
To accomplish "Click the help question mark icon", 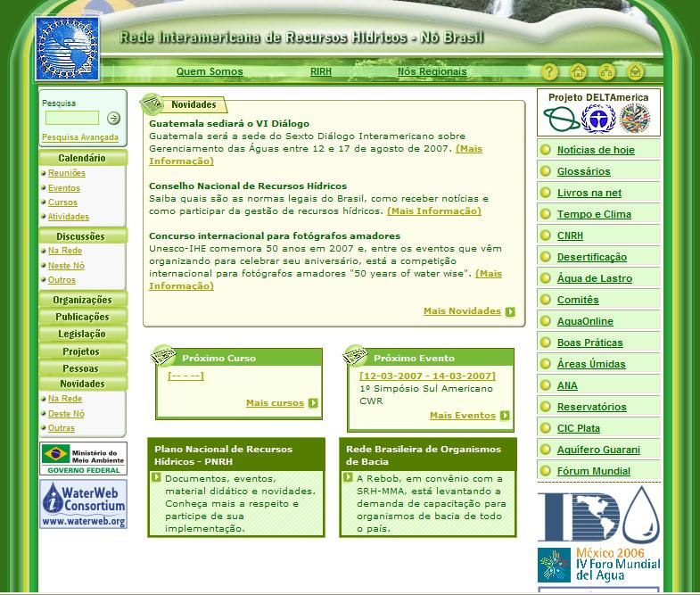I will pyautogui.click(x=550, y=72).
